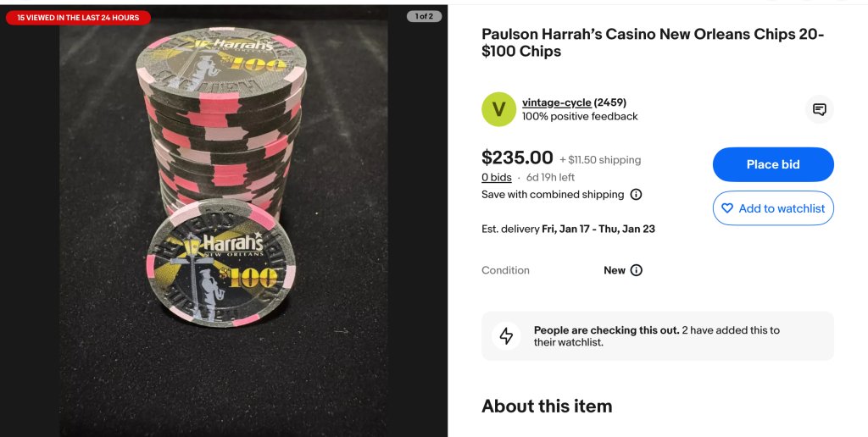Add to watchlist button
Viewport: 868px width, 437px height.
point(773,208)
